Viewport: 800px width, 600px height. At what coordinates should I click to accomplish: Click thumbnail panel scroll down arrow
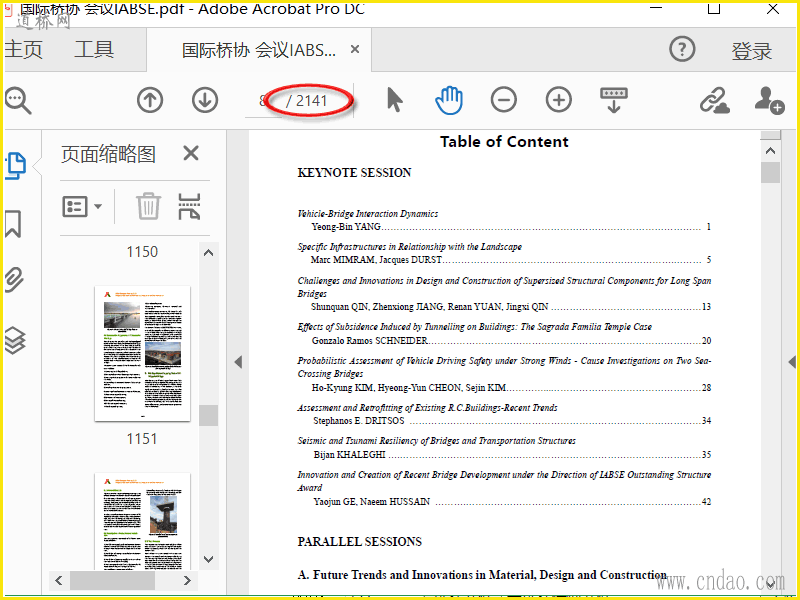pos(208,559)
